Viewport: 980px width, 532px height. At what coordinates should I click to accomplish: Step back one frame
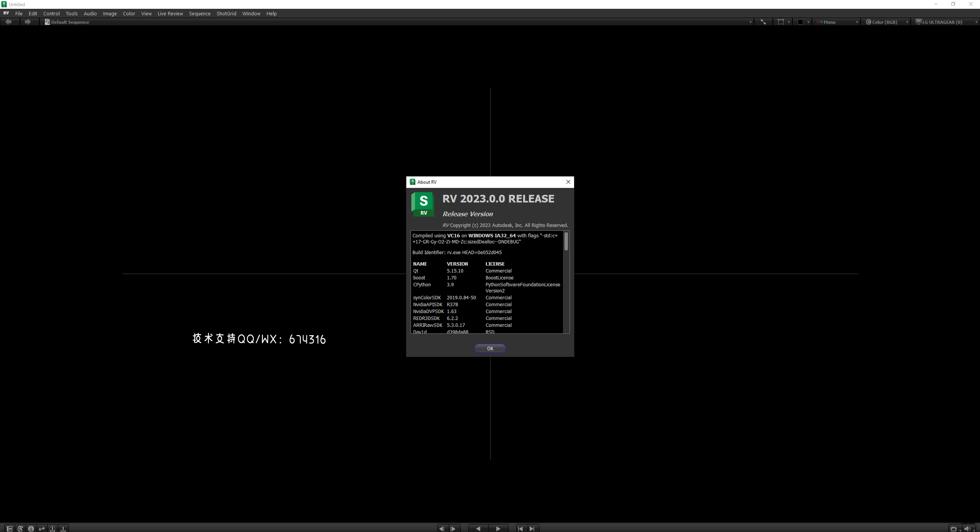[x=442, y=529]
